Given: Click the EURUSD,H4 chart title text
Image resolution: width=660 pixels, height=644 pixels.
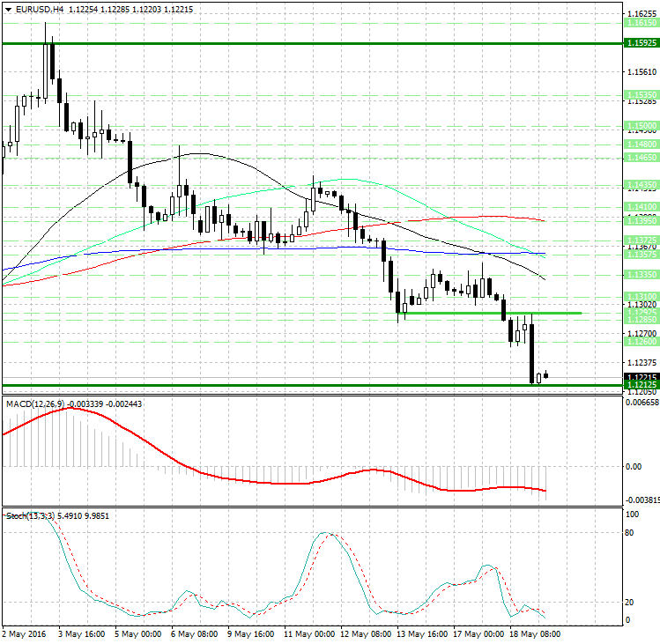Looking at the screenshot, I should tap(33, 9).
